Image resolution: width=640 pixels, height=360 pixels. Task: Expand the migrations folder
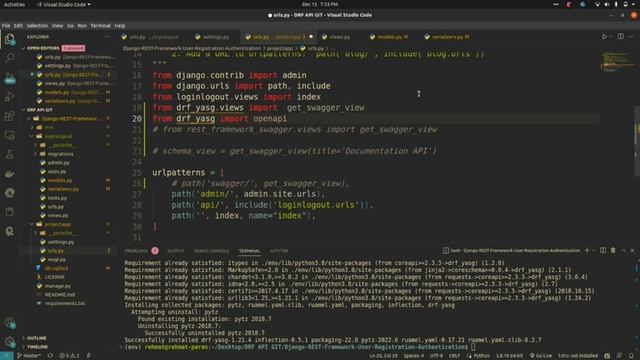click(60, 154)
